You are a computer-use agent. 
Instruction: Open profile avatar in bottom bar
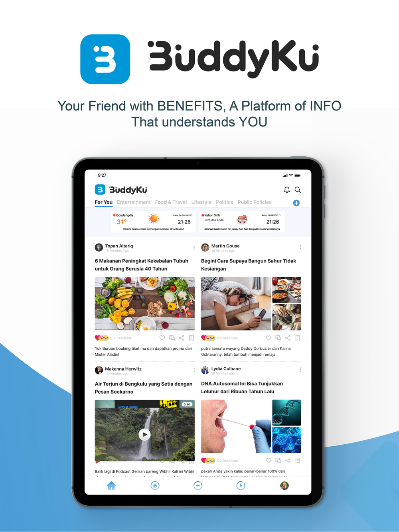coord(284,485)
